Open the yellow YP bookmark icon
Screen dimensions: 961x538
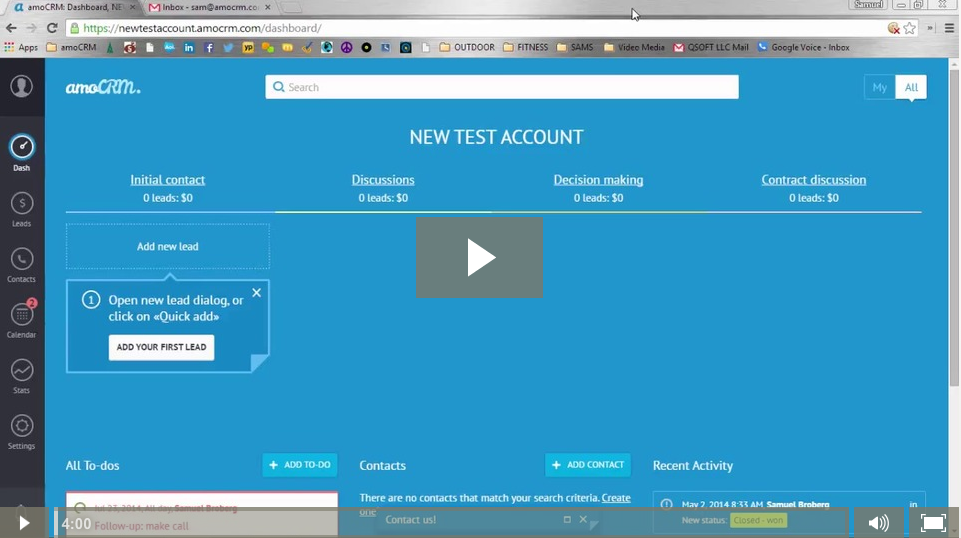pyautogui.click(x=248, y=47)
